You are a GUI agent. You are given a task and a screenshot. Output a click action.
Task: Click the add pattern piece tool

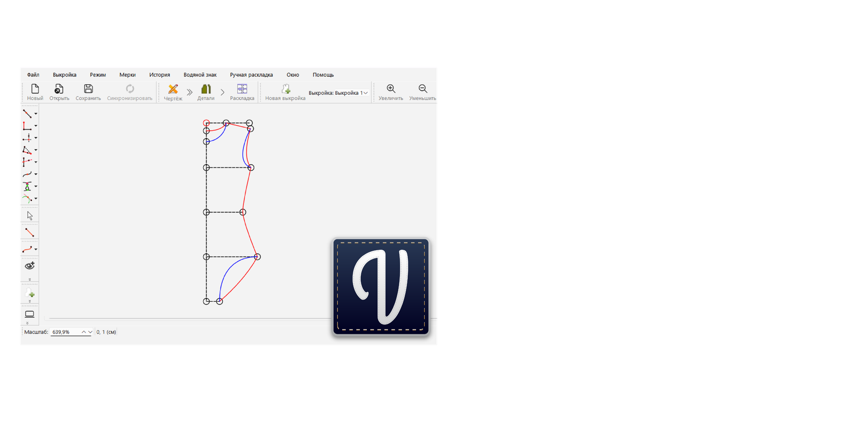[30, 293]
